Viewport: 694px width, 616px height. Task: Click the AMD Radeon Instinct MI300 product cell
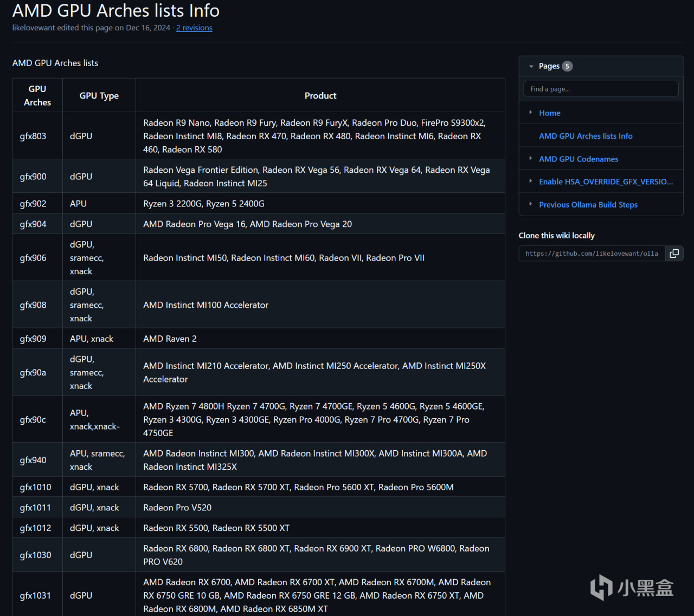tap(320, 460)
